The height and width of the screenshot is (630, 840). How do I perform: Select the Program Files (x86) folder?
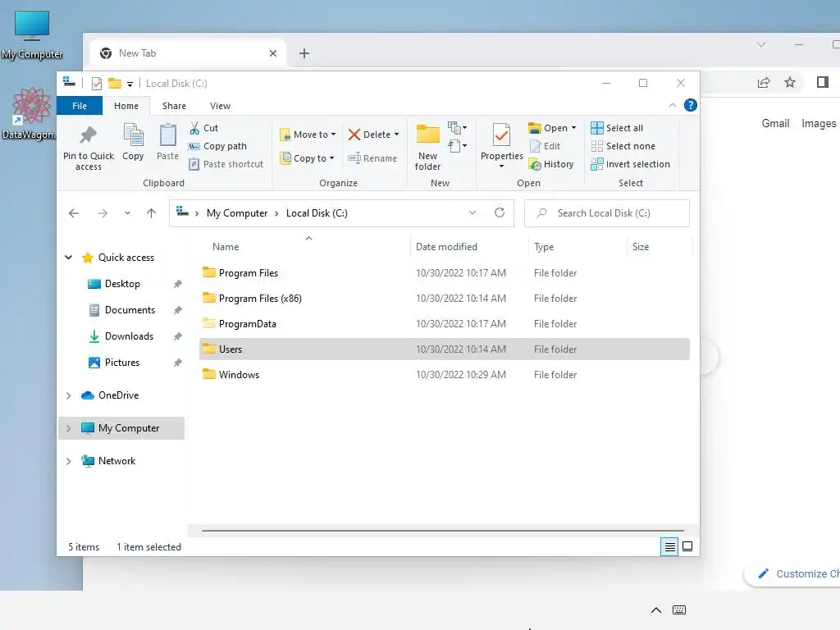tap(444, 299)
